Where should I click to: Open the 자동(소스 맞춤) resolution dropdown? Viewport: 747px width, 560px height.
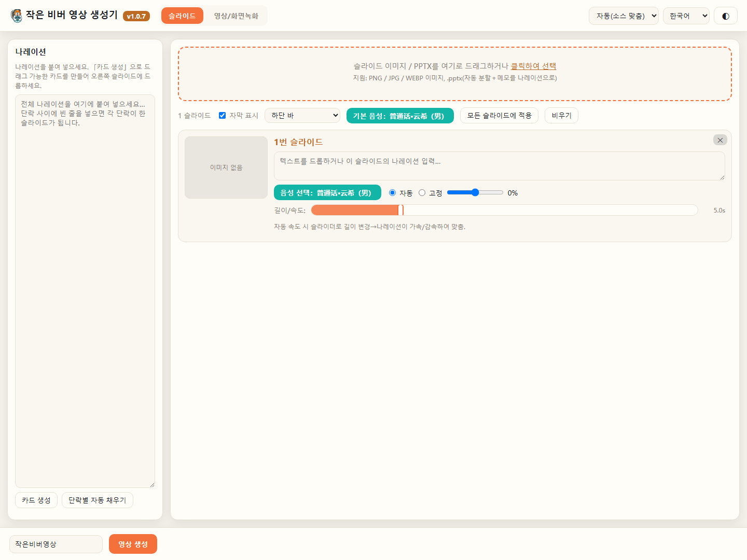[x=624, y=16]
